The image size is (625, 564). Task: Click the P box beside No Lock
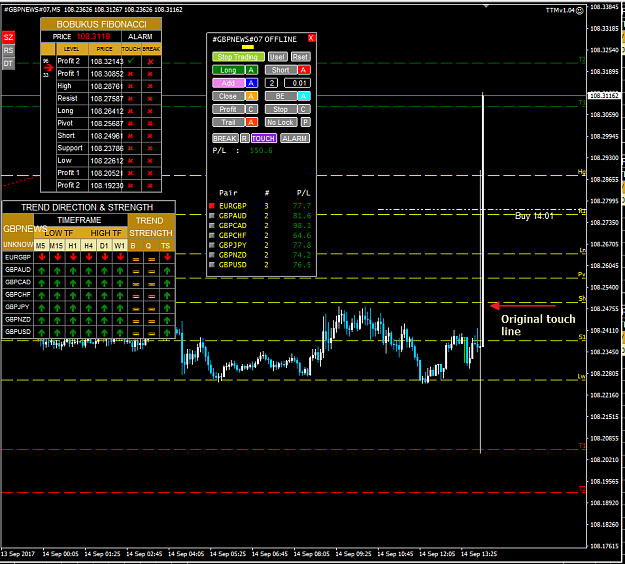[305, 122]
